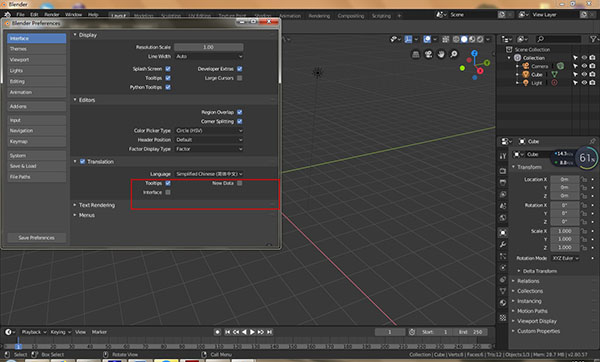The height and width of the screenshot is (362, 600).
Task: Click the zoom magnifier icon in viewport
Action: 453,54
